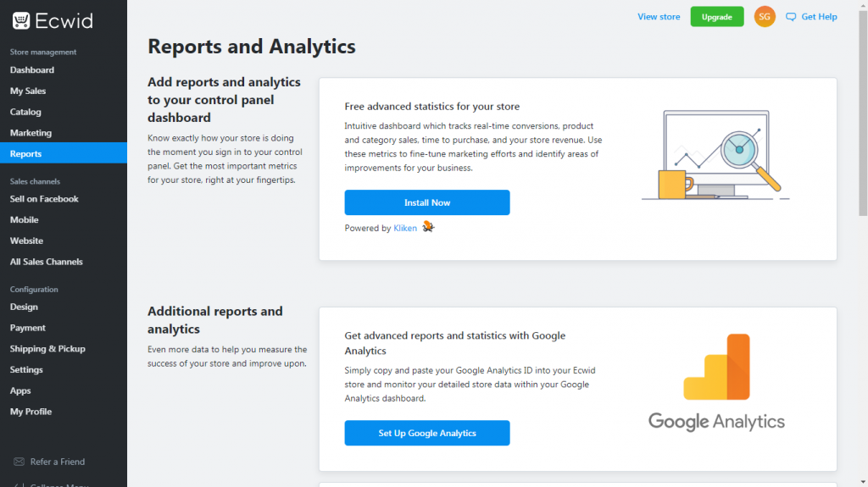Image resolution: width=868 pixels, height=487 pixels.
Task: Open the Dashboard menu item
Action: [32, 70]
